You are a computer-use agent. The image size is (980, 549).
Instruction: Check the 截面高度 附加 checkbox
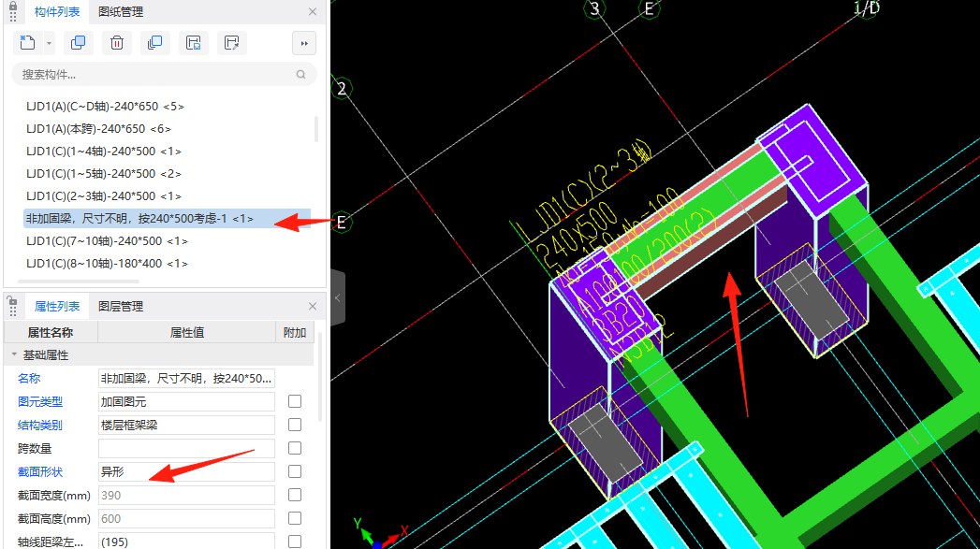295,518
